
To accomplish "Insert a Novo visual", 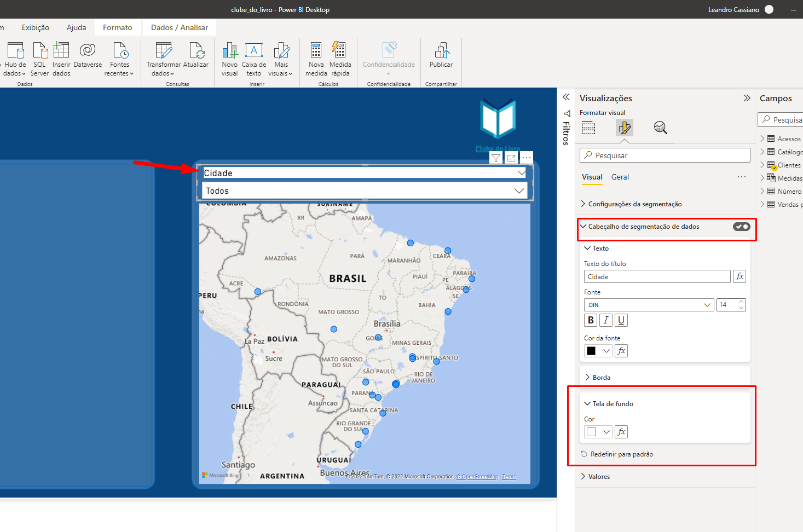I will pyautogui.click(x=230, y=59).
